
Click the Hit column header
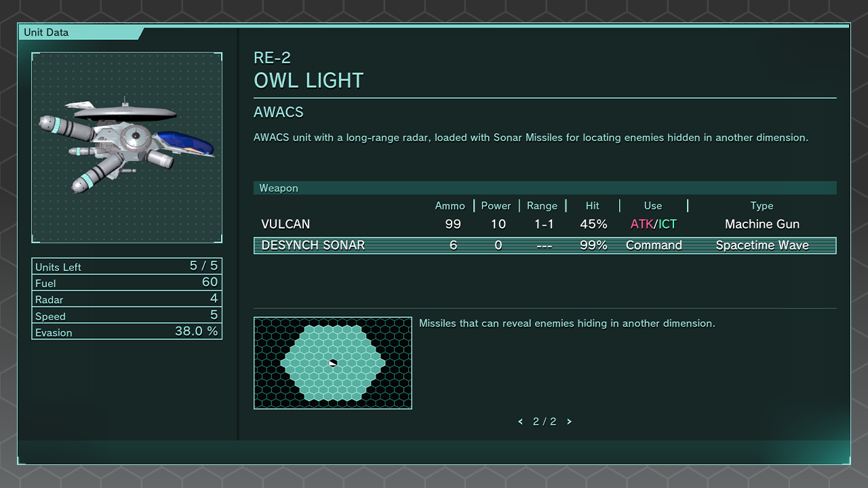click(x=593, y=206)
